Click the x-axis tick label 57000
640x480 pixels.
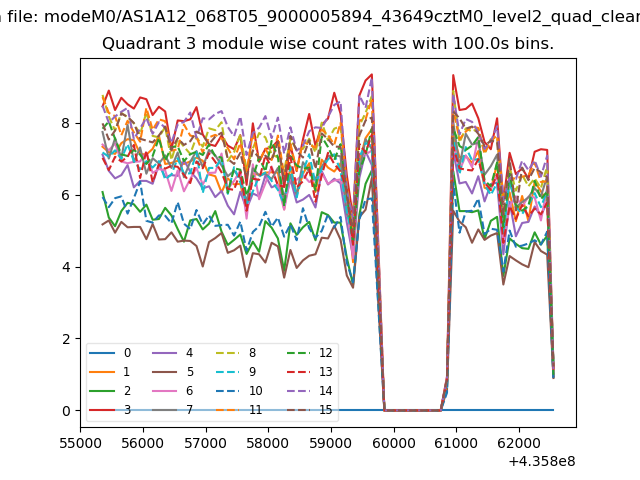(x=205, y=442)
